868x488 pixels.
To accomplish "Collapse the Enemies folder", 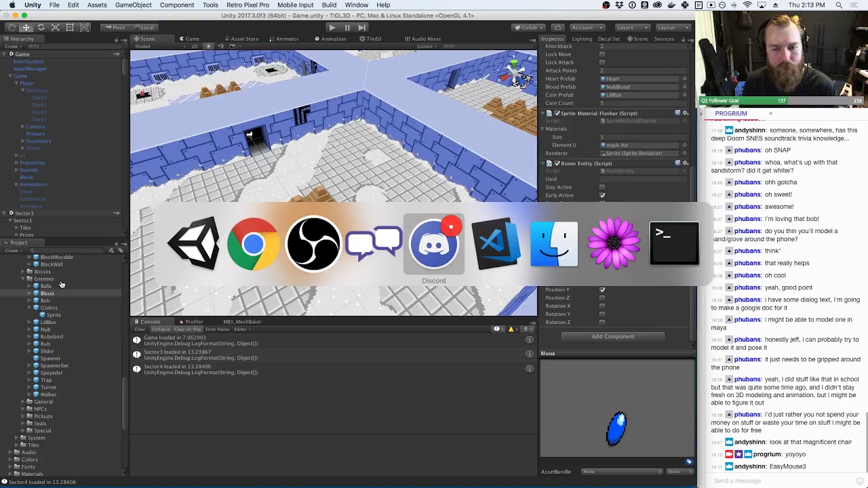I will tap(22, 279).
